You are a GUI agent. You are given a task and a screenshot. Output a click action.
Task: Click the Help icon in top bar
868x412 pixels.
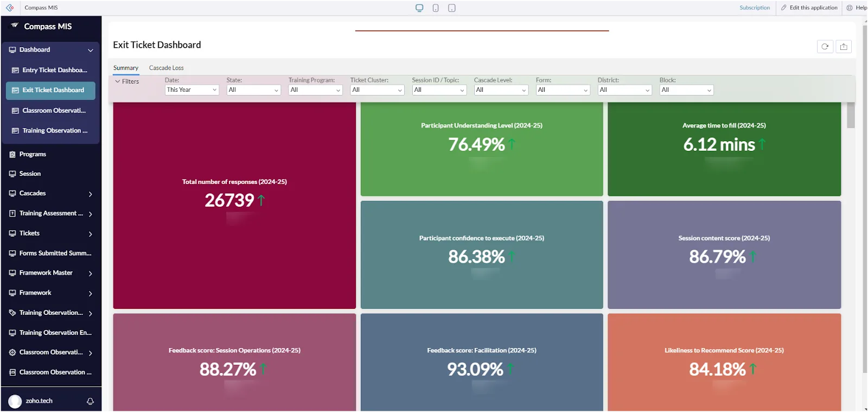tap(850, 8)
